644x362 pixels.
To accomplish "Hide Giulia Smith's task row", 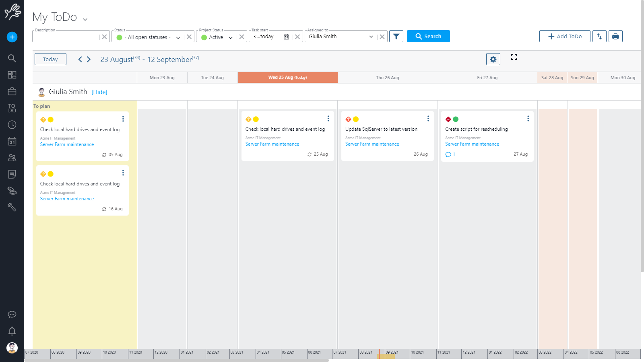I will click(x=99, y=92).
